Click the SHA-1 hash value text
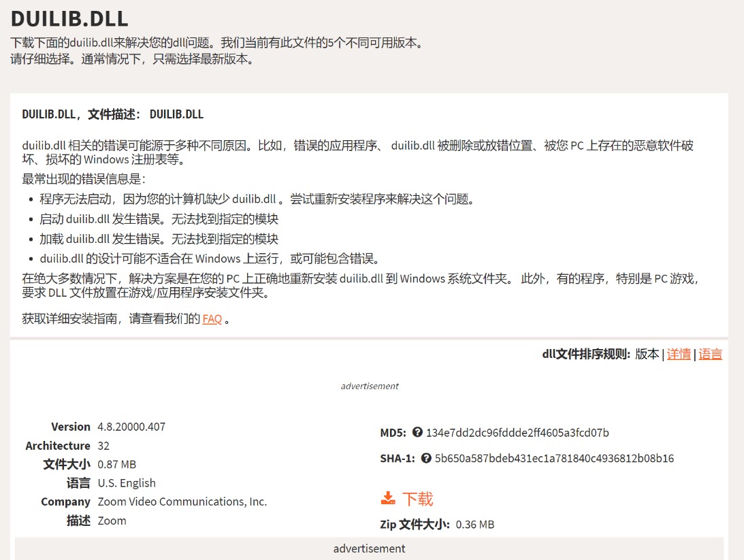The image size is (744, 560). pos(554,459)
